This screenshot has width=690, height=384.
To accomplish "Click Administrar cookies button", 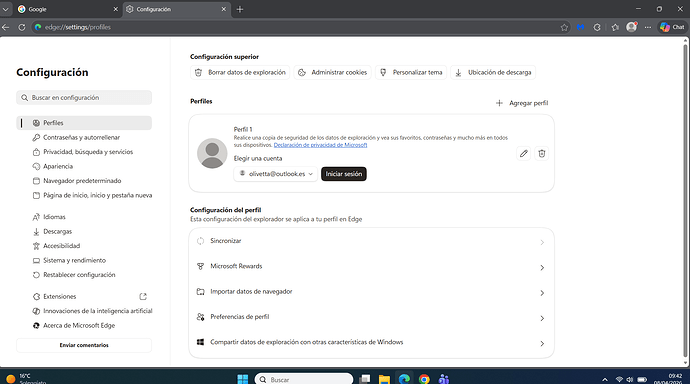I will point(333,73).
